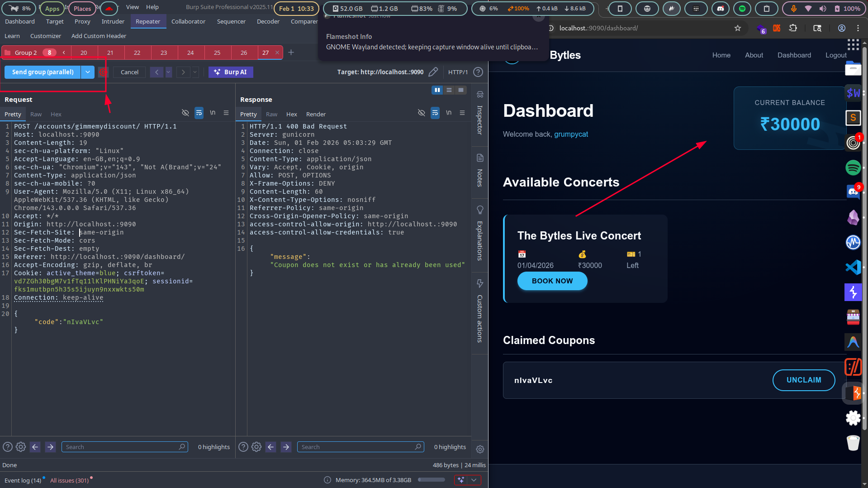This screenshot has height=488, width=868.
Task: Open the history back dropdown arrow
Action: tap(169, 72)
